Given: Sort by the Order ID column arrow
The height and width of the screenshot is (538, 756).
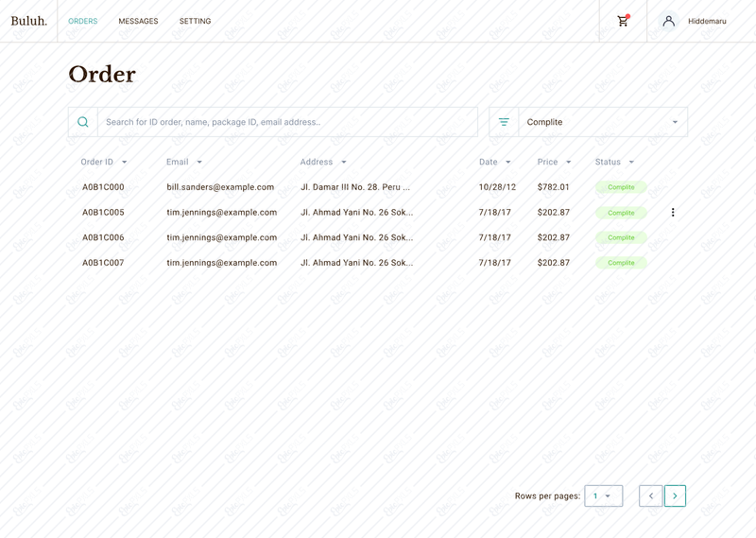Looking at the screenshot, I should tap(125, 162).
